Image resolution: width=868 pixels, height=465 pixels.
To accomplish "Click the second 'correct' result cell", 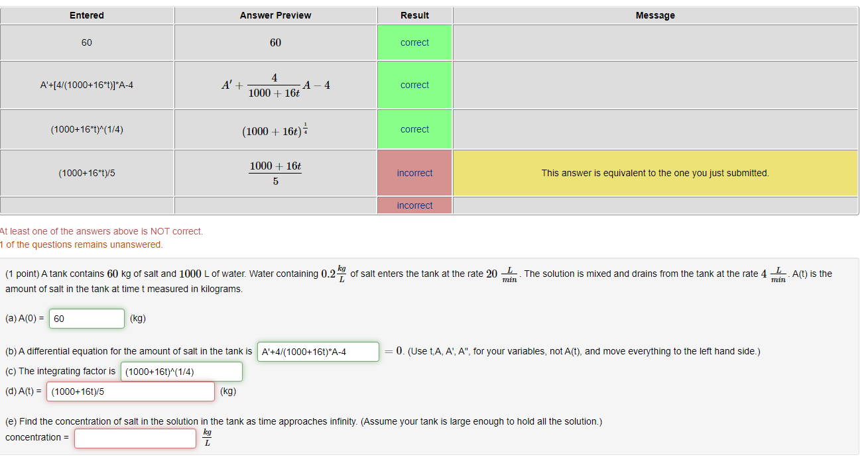I will (x=414, y=85).
